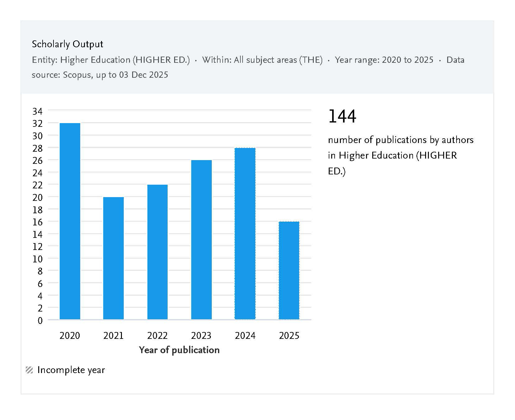Image resolution: width=515 pixels, height=420 pixels.
Task: Click the Entity: Higher Education subtitle text
Action: [111, 60]
